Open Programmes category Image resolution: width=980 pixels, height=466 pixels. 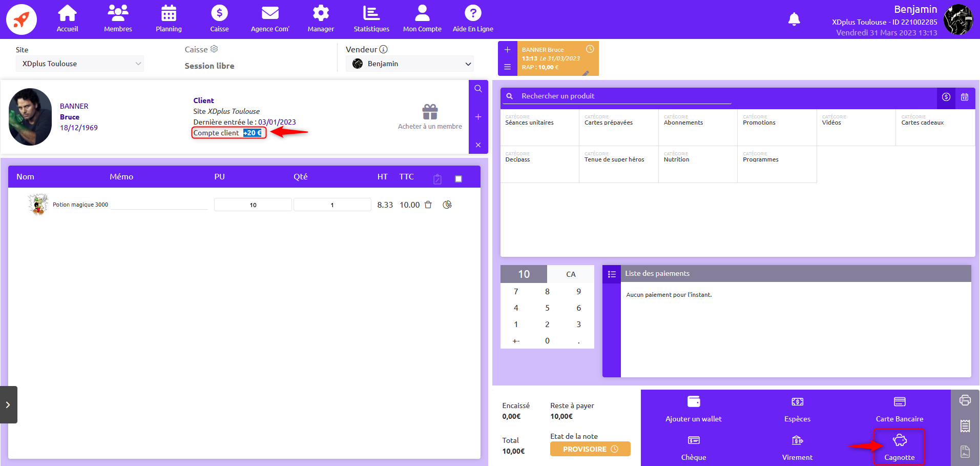pyautogui.click(x=777, y=164)
